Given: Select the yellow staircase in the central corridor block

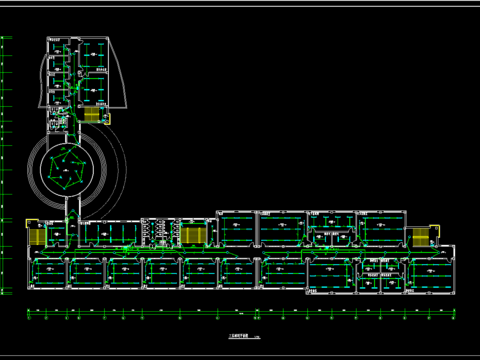Looking at the screenshot, I should (194, 235).
